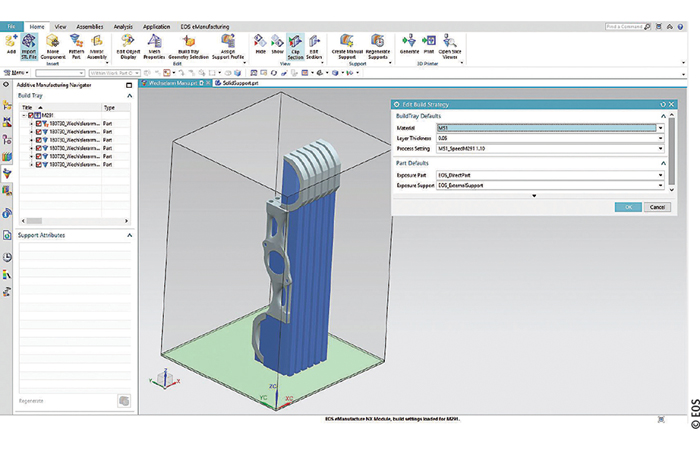The image size is (700, 450).
Task: Open the Edit Section tool
Action: click(x=314, y=46)
